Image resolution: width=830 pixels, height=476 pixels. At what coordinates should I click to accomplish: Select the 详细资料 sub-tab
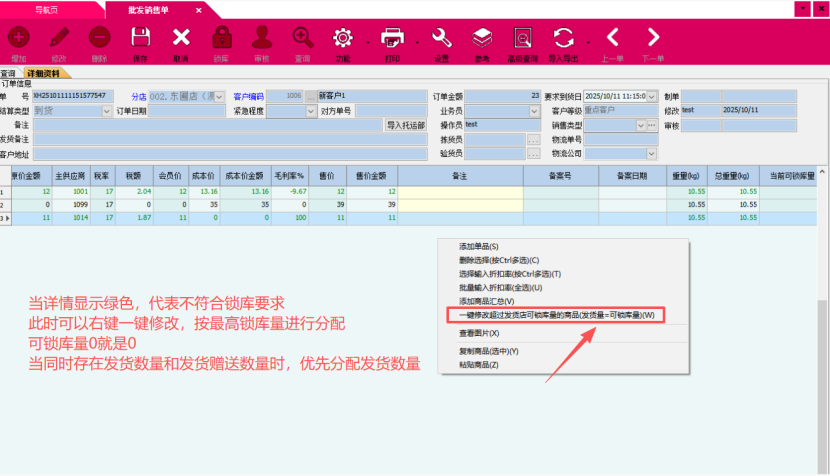point(43,74)
